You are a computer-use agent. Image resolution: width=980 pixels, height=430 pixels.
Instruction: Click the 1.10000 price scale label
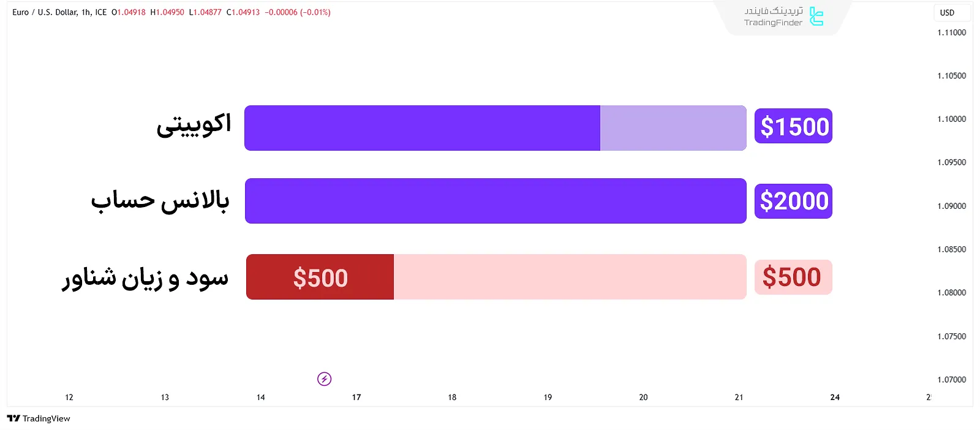pos(951,119)
